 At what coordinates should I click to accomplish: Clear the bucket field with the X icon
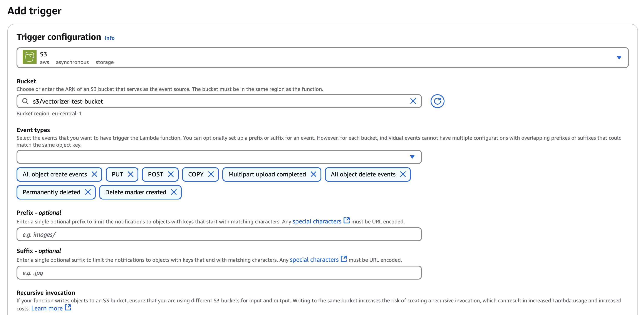[413, 101]
